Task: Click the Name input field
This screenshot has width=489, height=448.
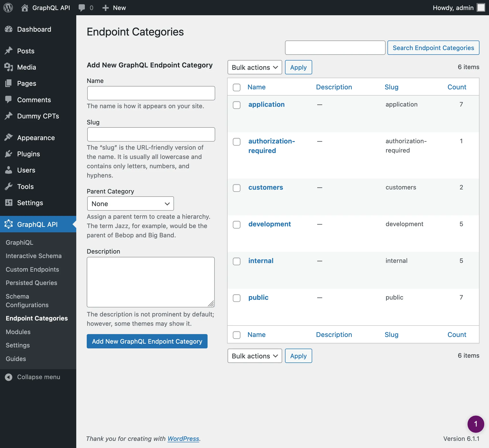Action: 151,92
